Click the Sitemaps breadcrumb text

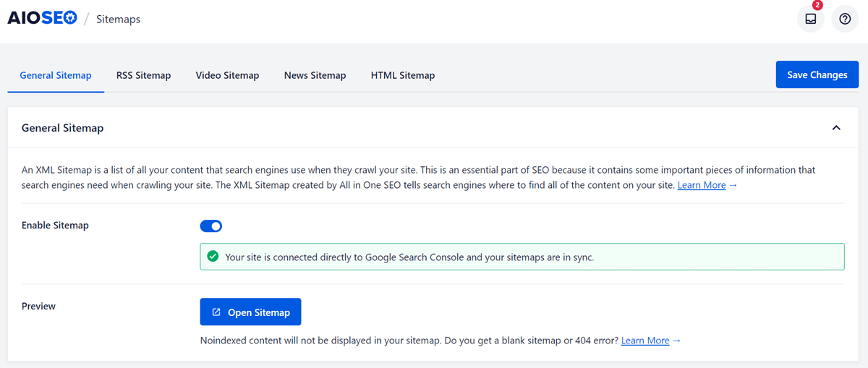pos(118,20)
